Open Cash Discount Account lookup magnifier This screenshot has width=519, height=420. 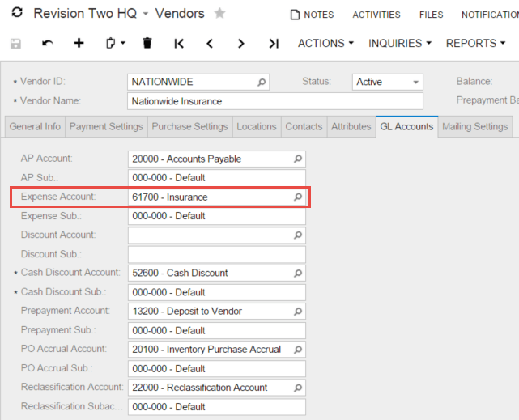(298, 274)
